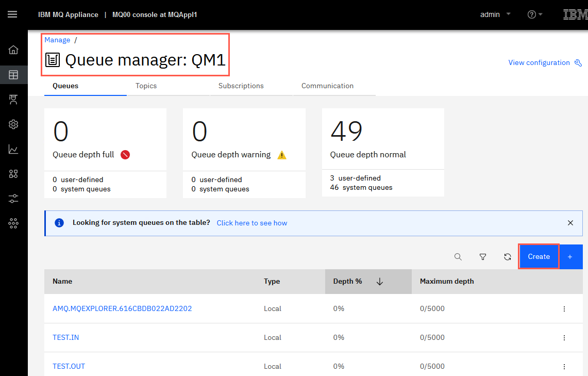588x376 pixels.
Task: Click the IBM logo
Action: (575, 14)
